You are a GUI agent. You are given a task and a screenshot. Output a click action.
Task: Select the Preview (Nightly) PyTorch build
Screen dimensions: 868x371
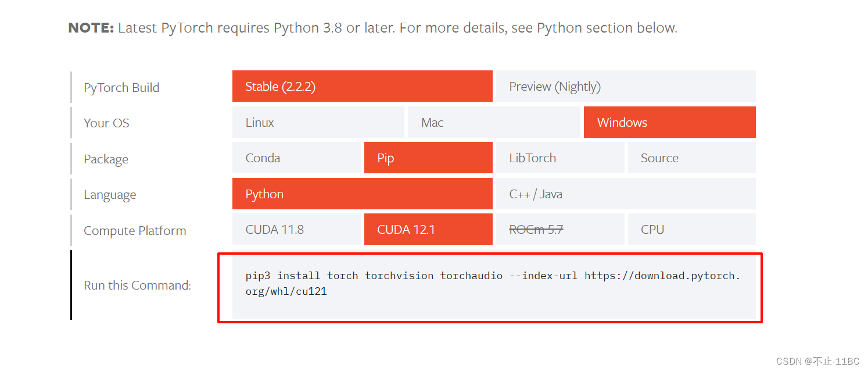click(626, 86)
